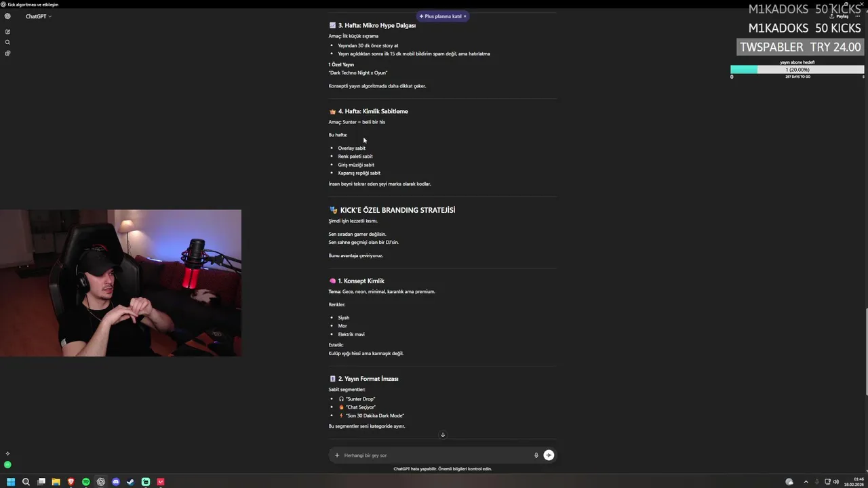Click the Plus planına katıl upgrade button

point(440,16)
